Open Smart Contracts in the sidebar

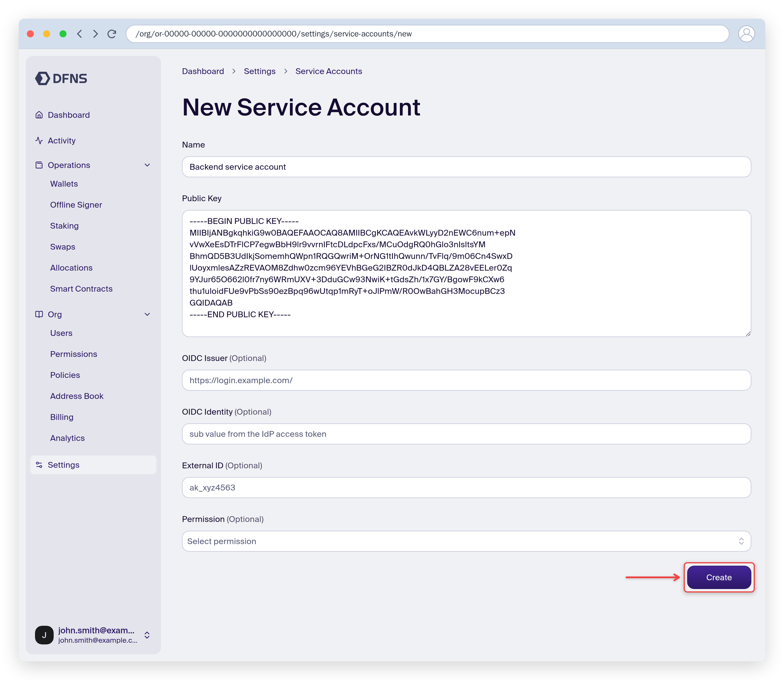(x=81, y=289)
